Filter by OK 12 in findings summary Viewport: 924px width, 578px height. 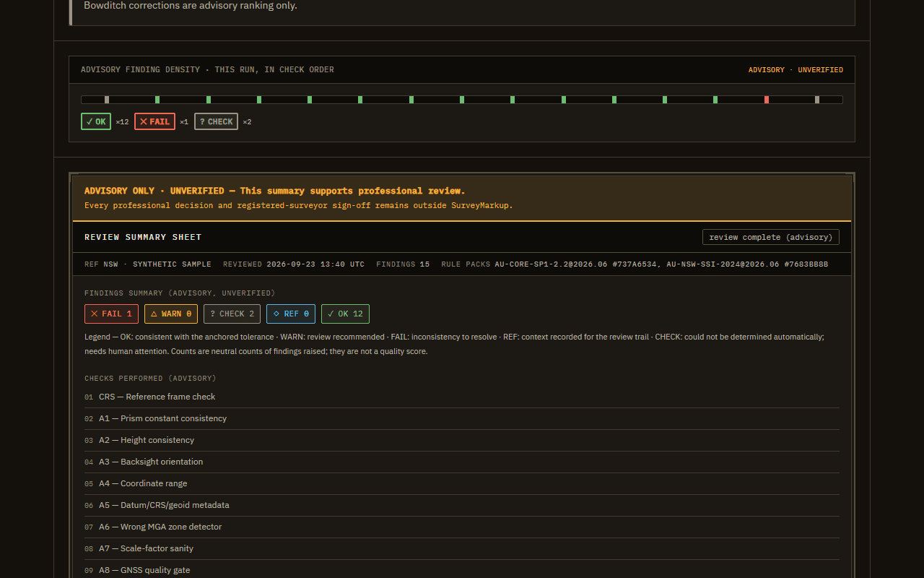345,314
